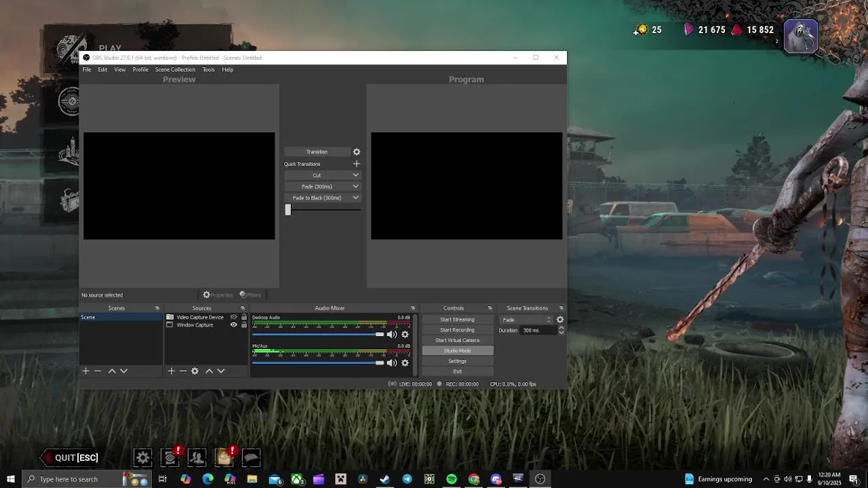Expand Cut quick transition dropdown arrow
Viewport: 868px width, 488px height.
[355, 175]
